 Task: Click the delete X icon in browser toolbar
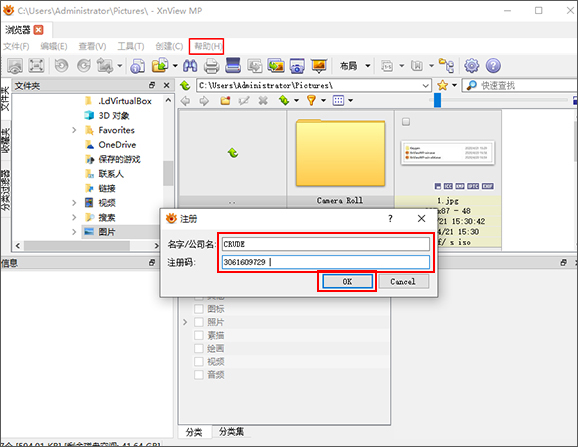[263, 100]
